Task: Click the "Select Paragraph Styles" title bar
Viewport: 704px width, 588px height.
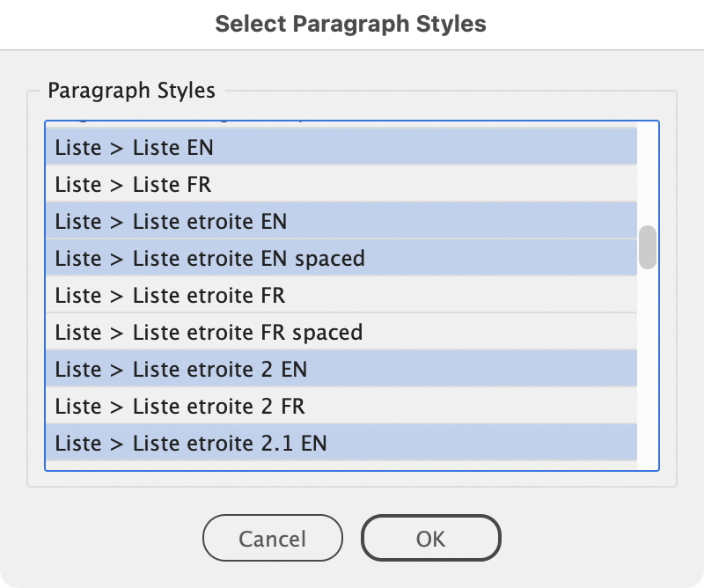Action: (x=351, y=24)
